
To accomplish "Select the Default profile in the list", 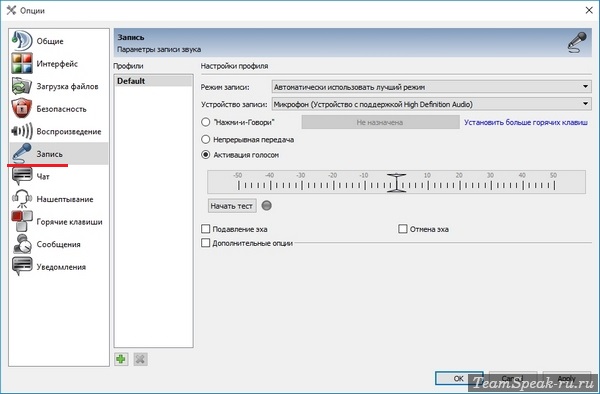I will click(x=153, y=81).
